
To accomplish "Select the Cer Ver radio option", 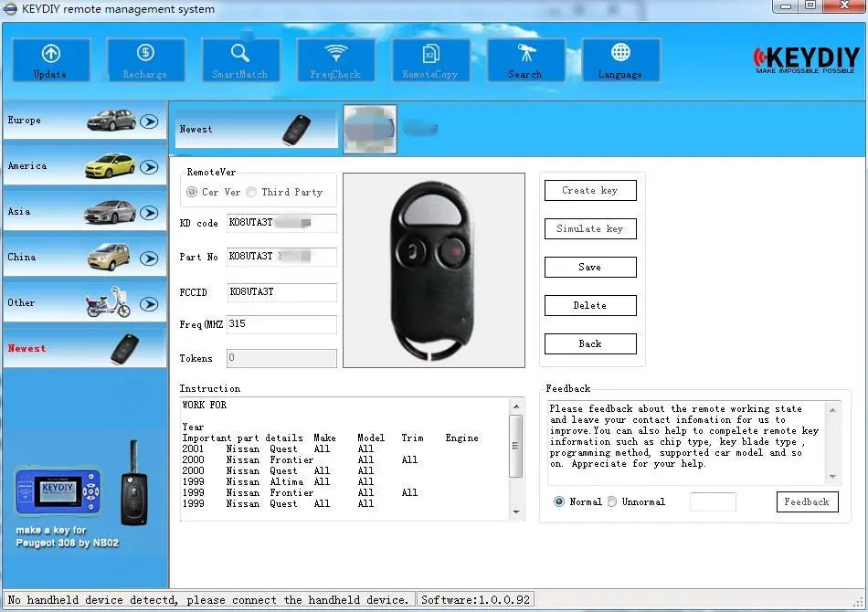I will pyautogui.click(x=192, y=192).
